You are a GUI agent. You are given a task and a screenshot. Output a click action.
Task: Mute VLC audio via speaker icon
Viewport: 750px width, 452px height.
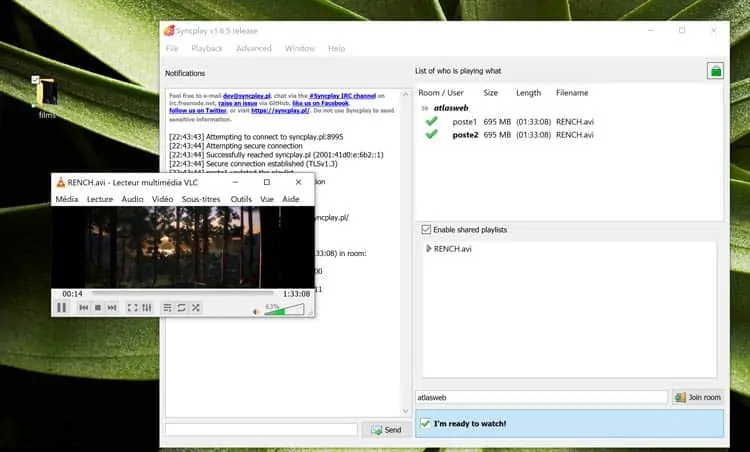pyautogui.click(x=256, y=312)
